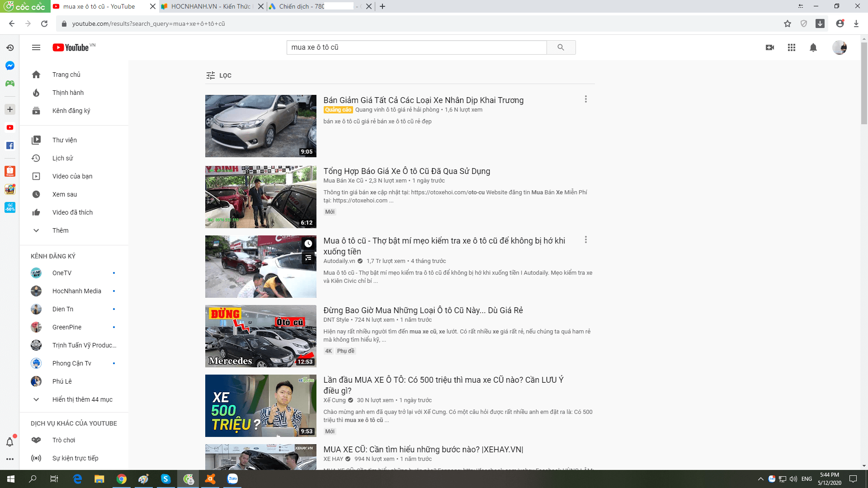Open Messenger in the Coc Coc sidebar
The image size is (868, 488).
click(10, 66)
